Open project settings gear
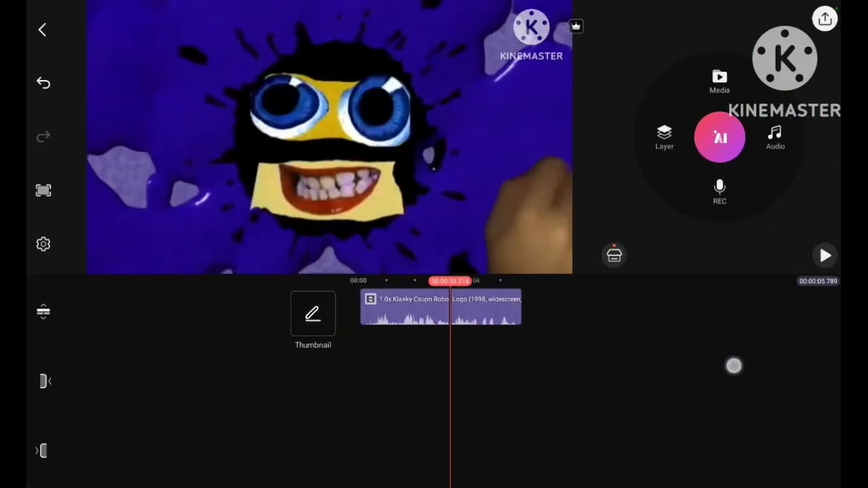 (x=43, y=244)
